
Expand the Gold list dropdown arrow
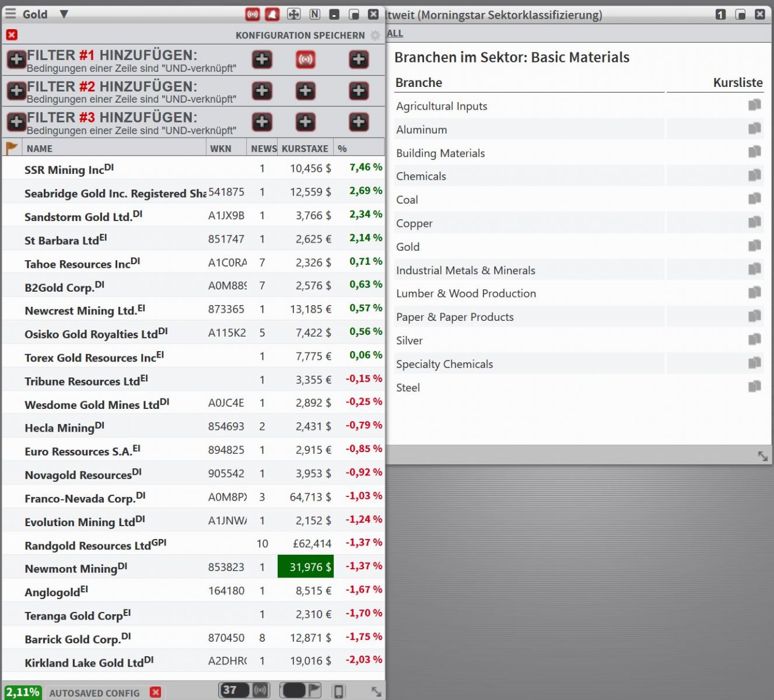tap(64, 14)
